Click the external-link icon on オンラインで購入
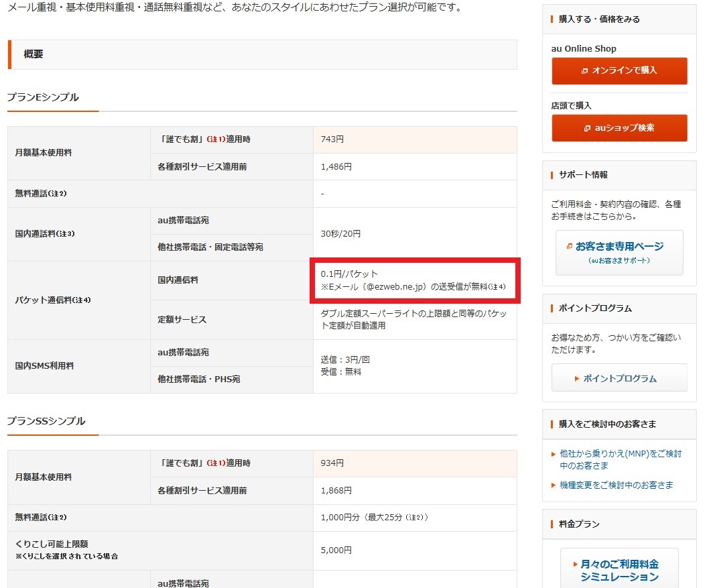This screenshot has width=707, height=588. (584, 70)
